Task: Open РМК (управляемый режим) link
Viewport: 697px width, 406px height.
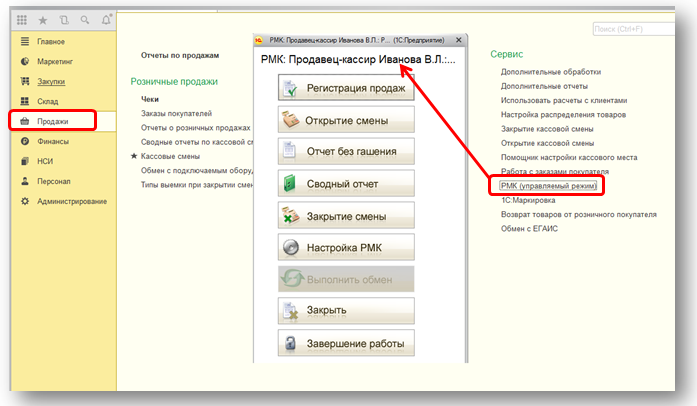Action: click(x=548, y=186)
